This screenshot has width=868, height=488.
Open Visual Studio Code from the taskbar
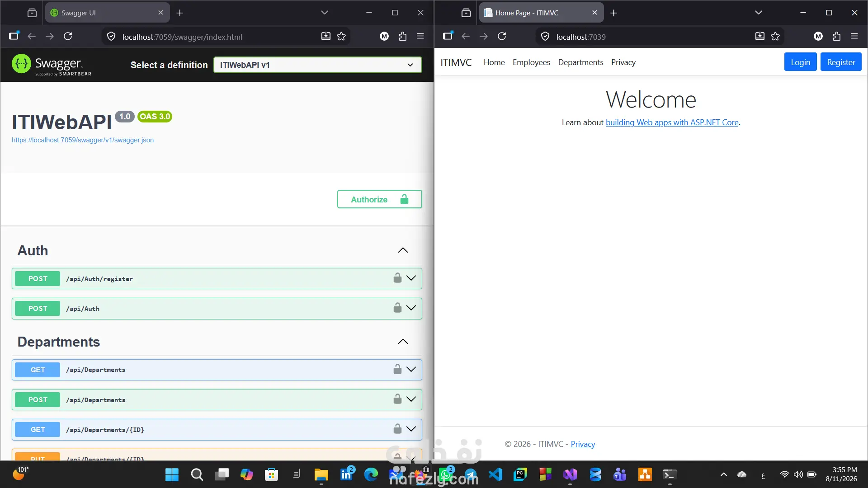click(495, 474)
